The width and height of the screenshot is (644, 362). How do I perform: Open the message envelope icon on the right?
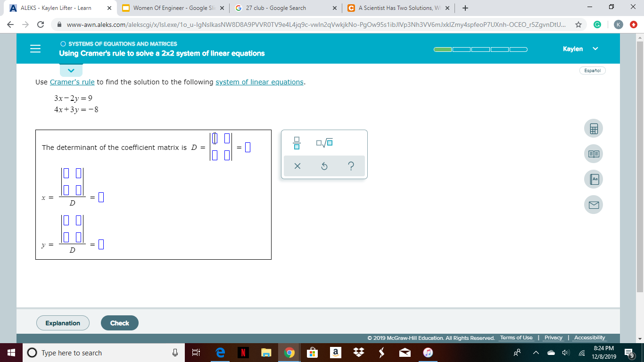(593, 205)
